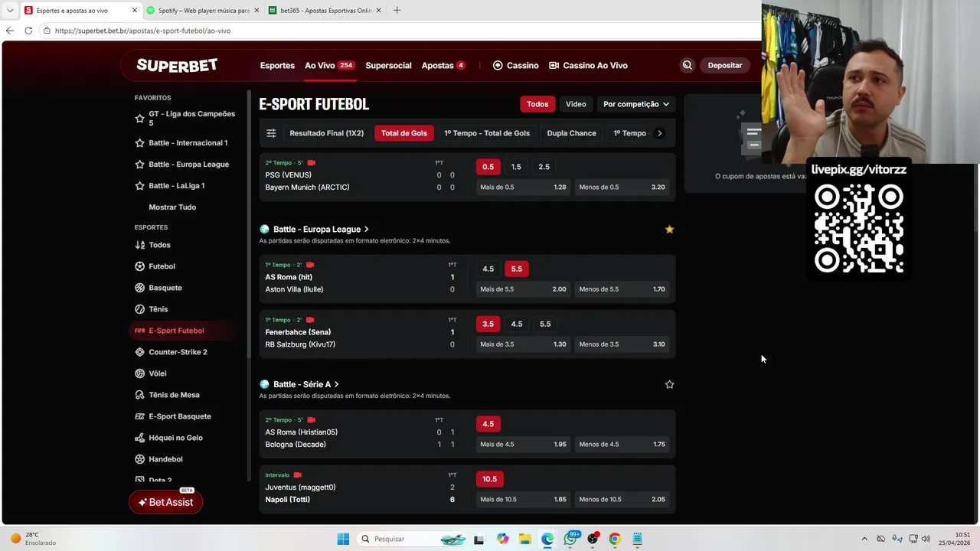Open Vôlei in sports sidebar
The height and width of the screenshot is (551, 980).
(x=150, y=373)
